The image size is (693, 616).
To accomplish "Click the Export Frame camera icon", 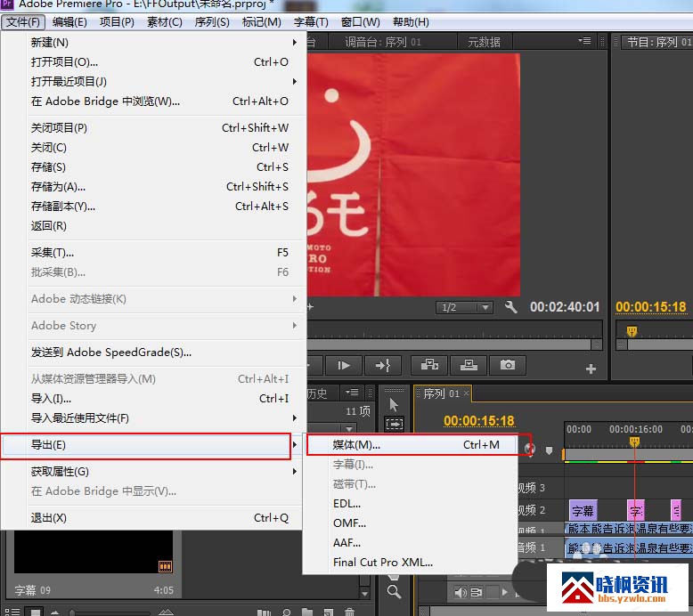I will (x=508, y=365).
